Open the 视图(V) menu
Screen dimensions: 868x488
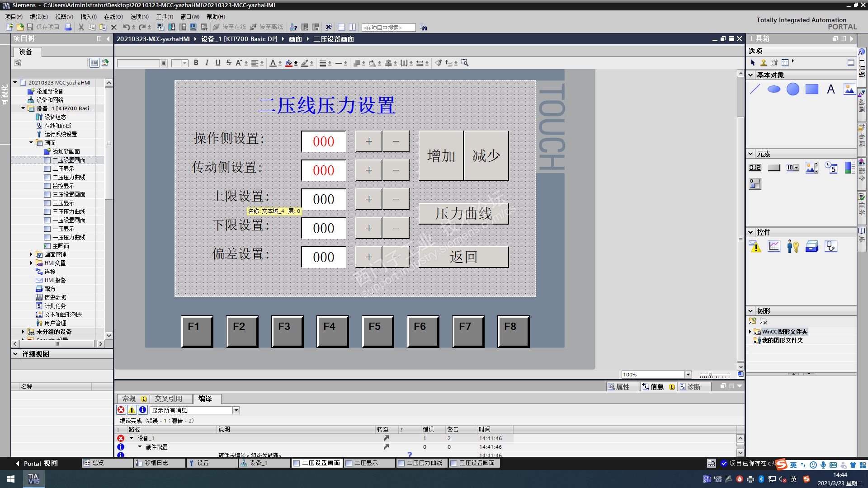point(64,17)
